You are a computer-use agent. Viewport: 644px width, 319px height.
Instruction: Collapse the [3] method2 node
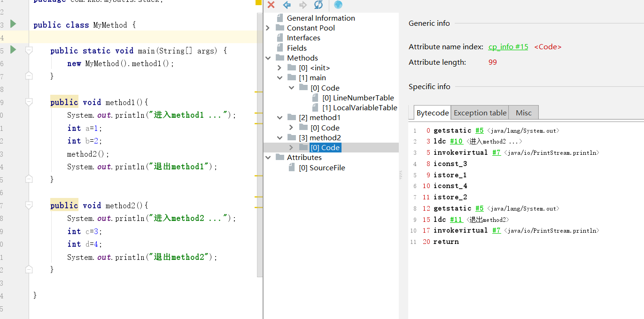(279, 137)
